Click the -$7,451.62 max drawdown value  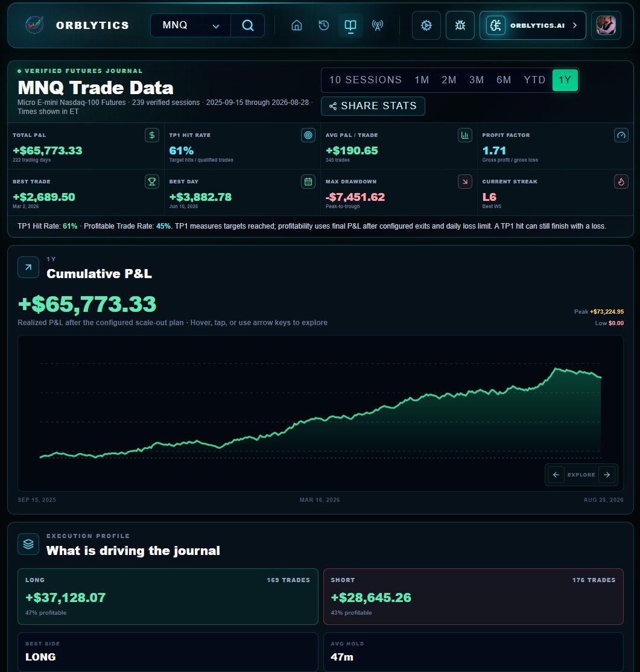click(x=355, y=197)
